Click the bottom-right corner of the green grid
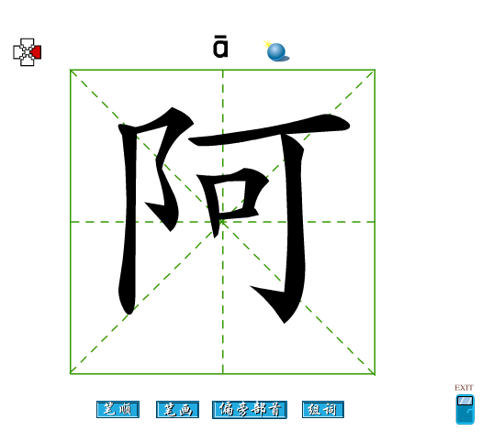The image size is (504, 442). (x=375, y=374)
